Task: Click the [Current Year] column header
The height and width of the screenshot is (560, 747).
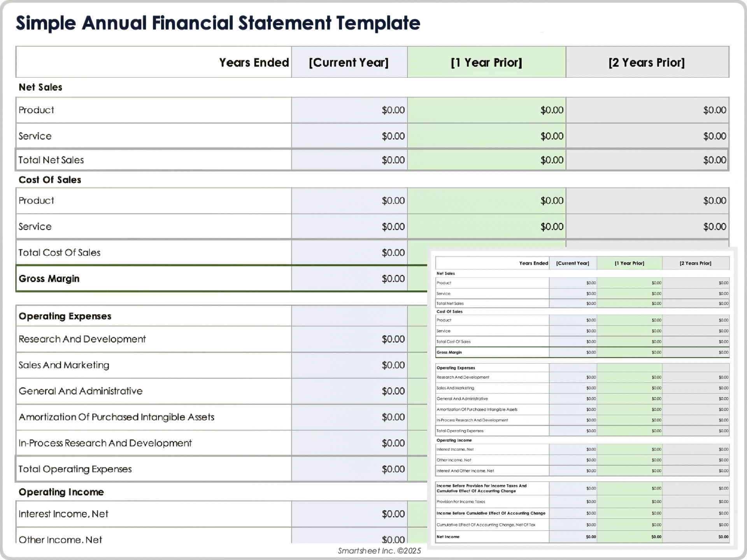Action: pos(349,62)
